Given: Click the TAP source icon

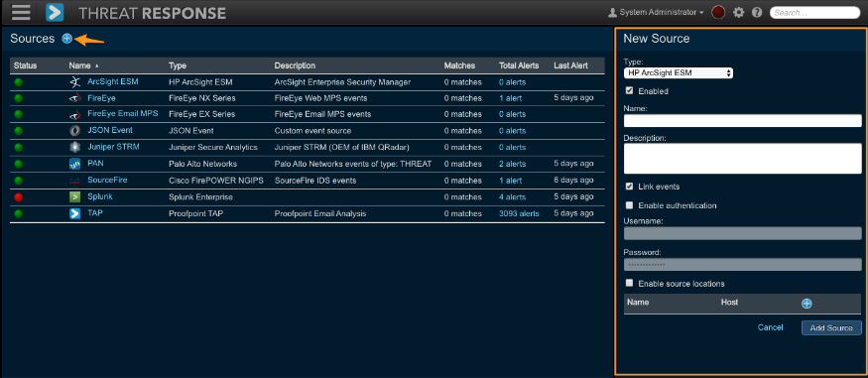Looking at the screenshot, I should (x=74, y=213).
